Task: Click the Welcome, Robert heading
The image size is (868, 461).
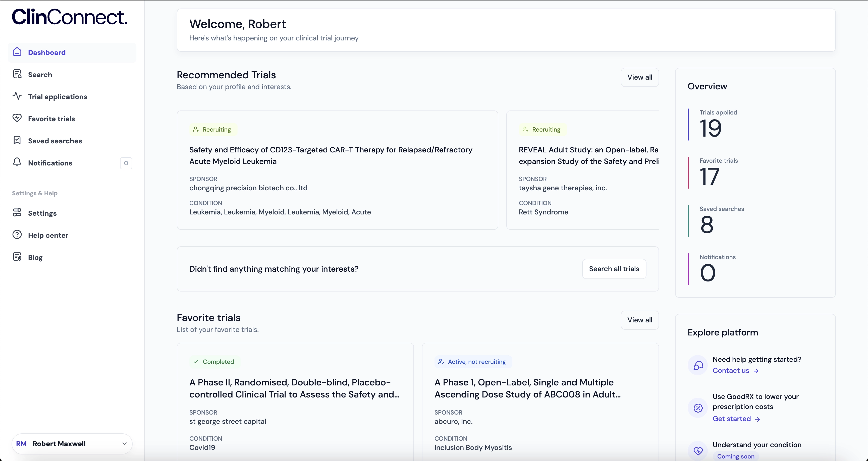Action: point(238,24)
